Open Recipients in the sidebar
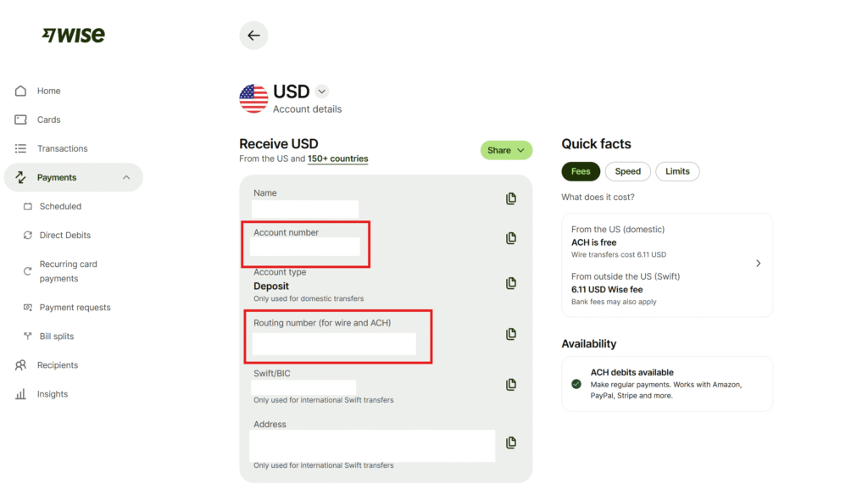Viewport: 868px width, 484px height. [57, 365]
